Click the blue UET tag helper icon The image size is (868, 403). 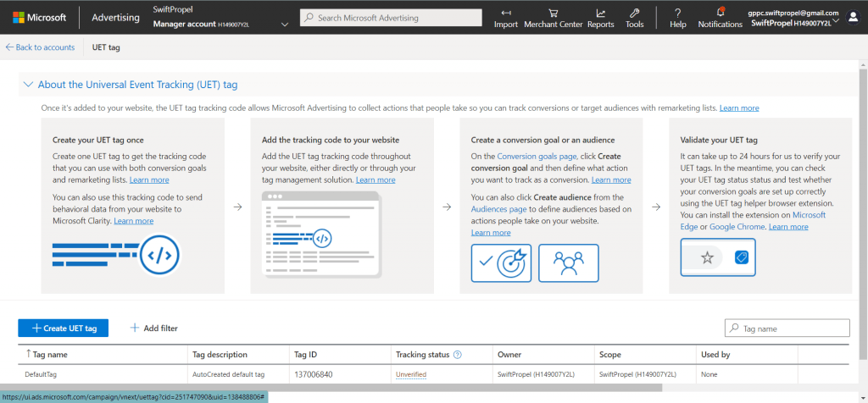[741, 257]
